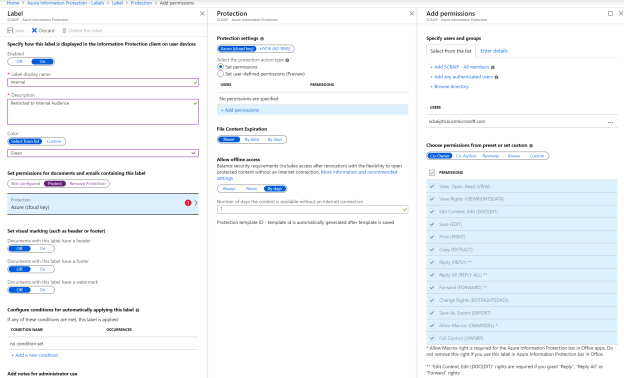
Task: Select Custom permission preset
Action: [x=537, y=156]
